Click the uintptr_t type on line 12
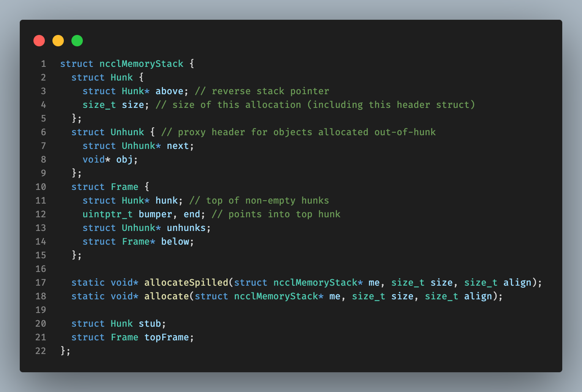The width and height of the screenshot is (582, 392). 108,214
